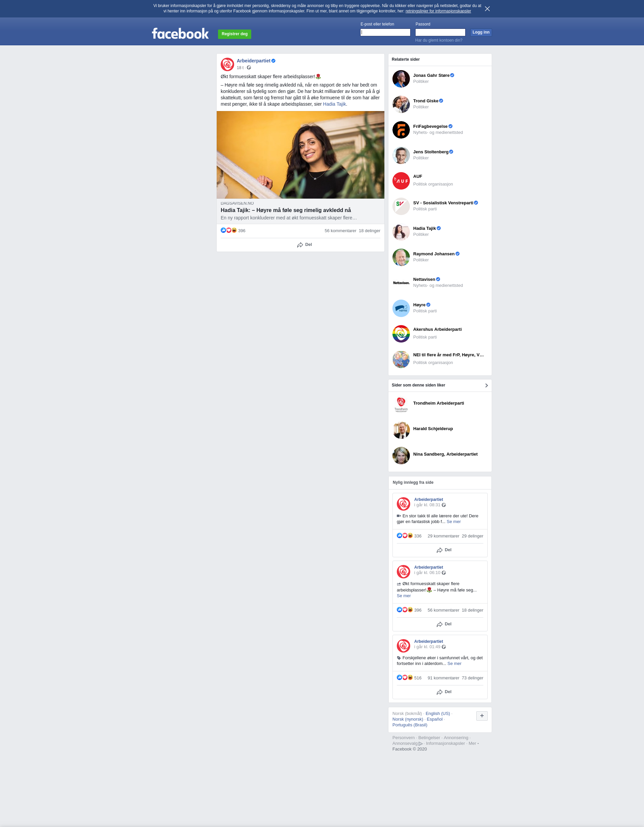Image resolution: width=644 pixels, height=827 pixels.
Task: Close the cookie notice banner
Action: click(487, 9)
